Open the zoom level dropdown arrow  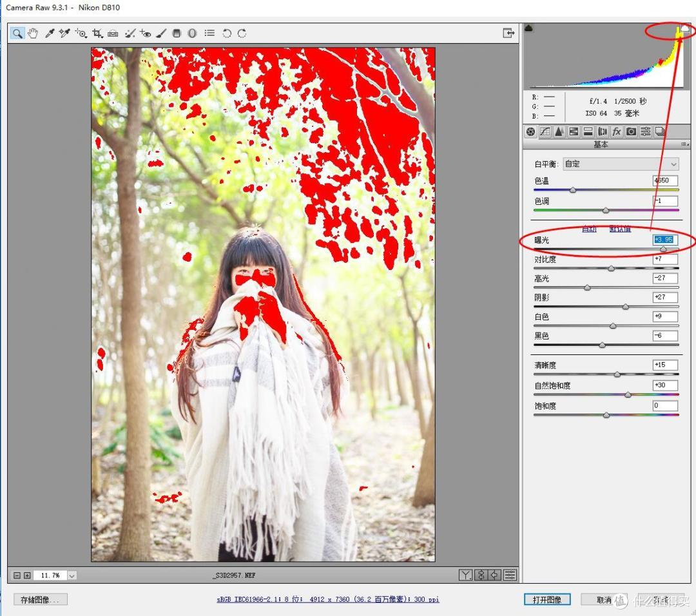(72, 575)
